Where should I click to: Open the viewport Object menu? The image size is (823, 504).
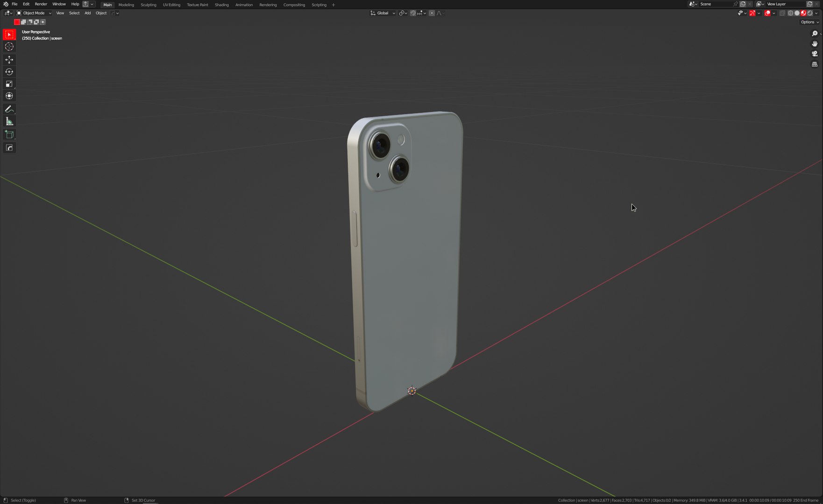pos(101,13)
